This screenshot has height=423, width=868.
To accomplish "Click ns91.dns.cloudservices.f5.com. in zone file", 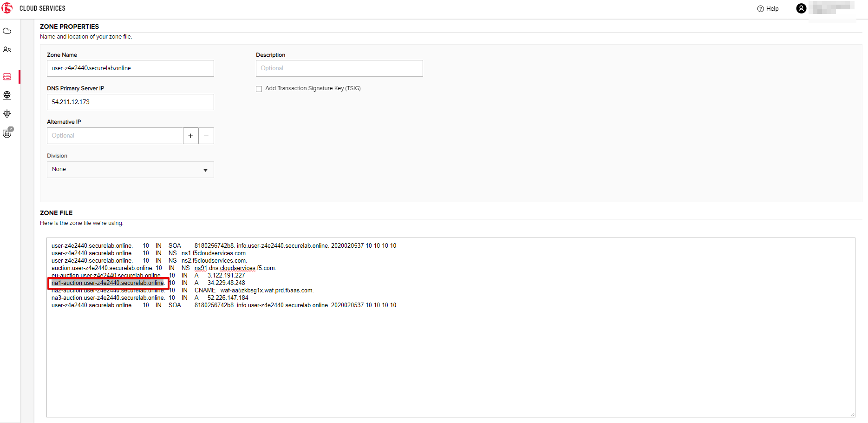I will pos(235,268).
